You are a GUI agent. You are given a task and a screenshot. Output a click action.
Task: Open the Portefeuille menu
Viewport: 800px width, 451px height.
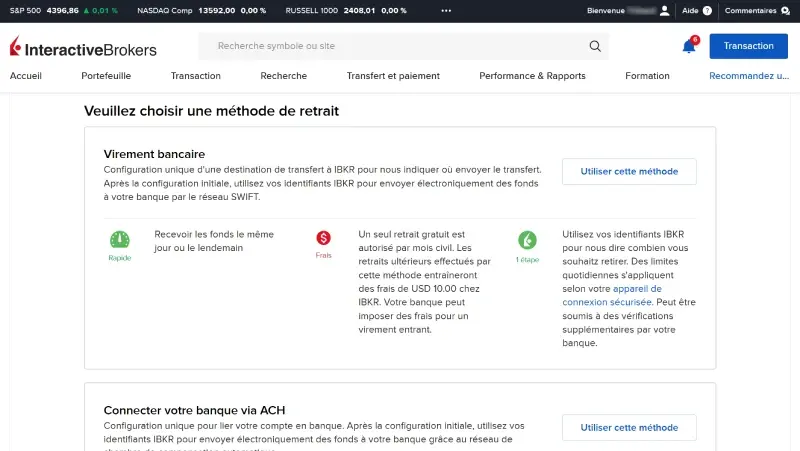click(x=106, y=76)
